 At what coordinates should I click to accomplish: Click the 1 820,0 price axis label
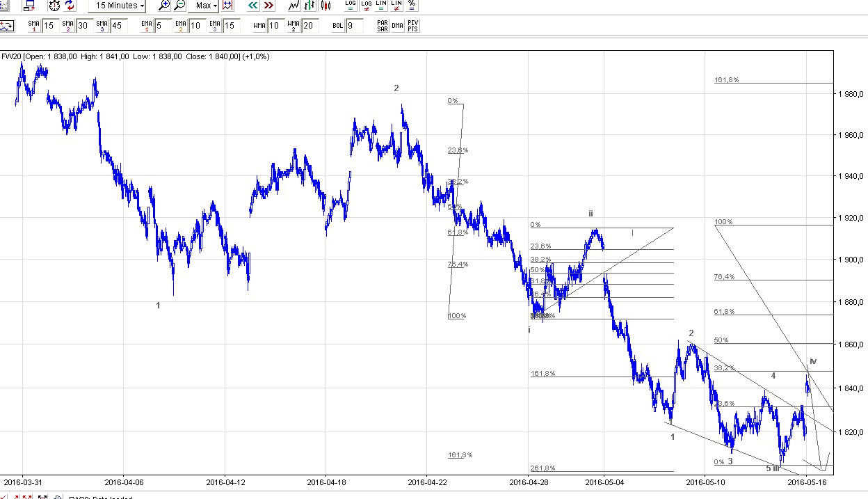click(x=851, y=432)
